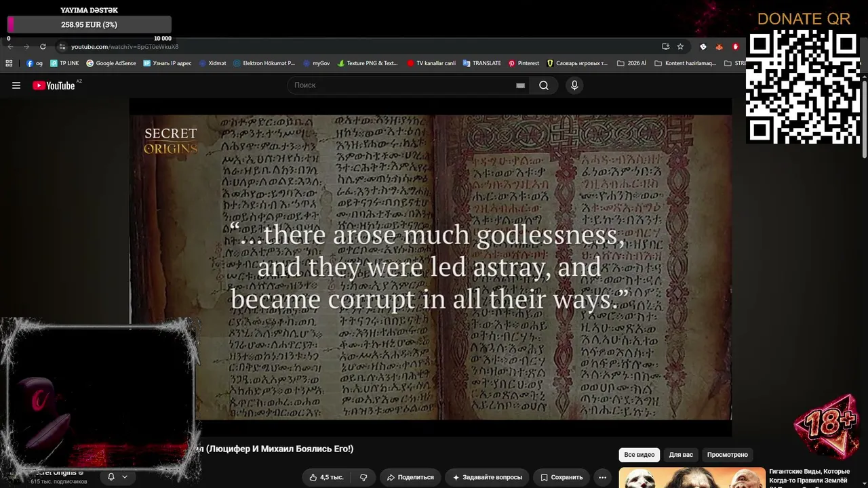The height and width of the screenshot is (488, 868).
Task: Click the "Задавайте вопросы" ask button
Action: click(x=488, y=477)
